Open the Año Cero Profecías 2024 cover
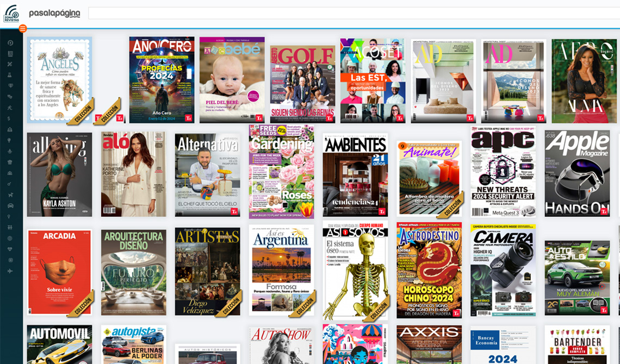The width and height of the screenshot is (620, 364). 162,80
